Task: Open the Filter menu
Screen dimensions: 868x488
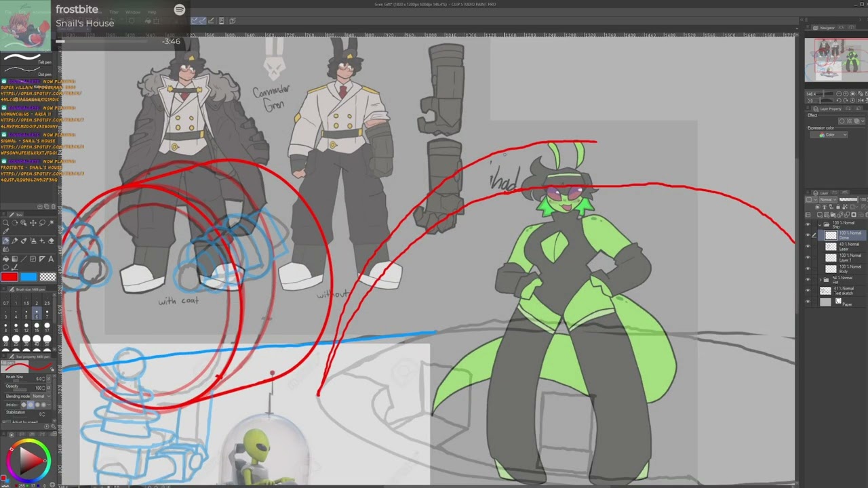Action: [115, 12]
